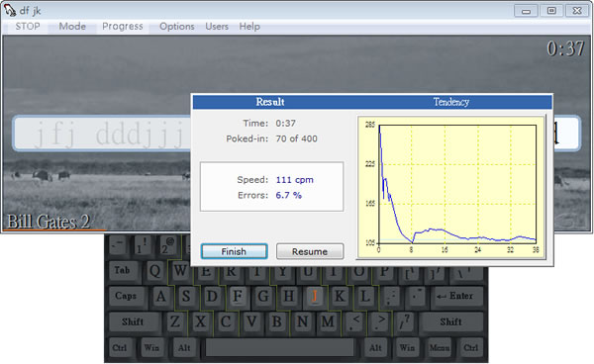This screenshot has height=364, width=594.
Task: Click the Tab key on virtual keyboard
Action: pos(123,270)
